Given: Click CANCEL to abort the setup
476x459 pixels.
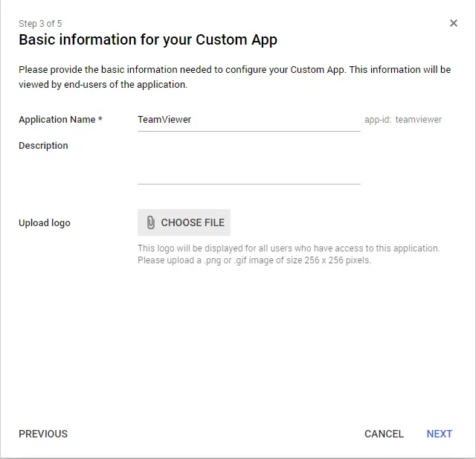Looking at the screenshot, I should [384, 434].
